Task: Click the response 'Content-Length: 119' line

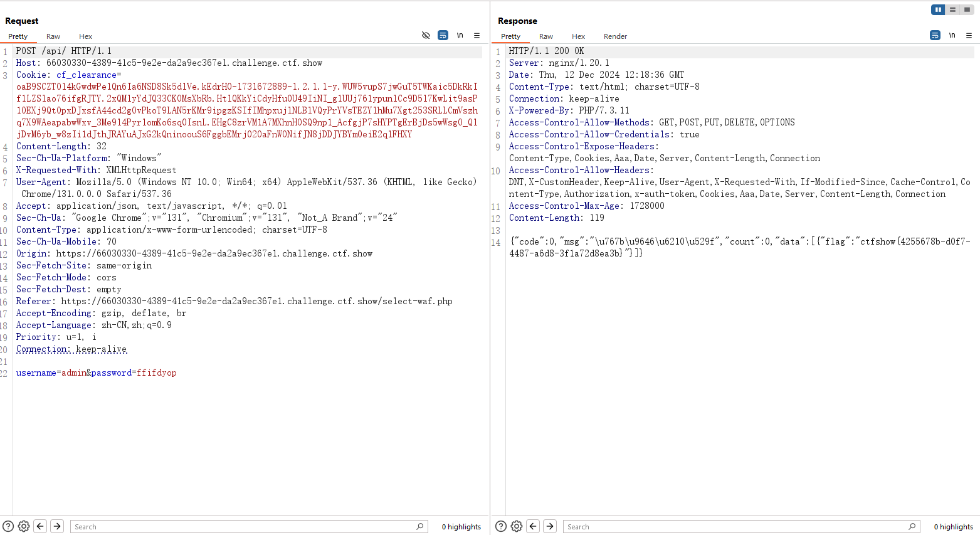Action: coord(556,218)
